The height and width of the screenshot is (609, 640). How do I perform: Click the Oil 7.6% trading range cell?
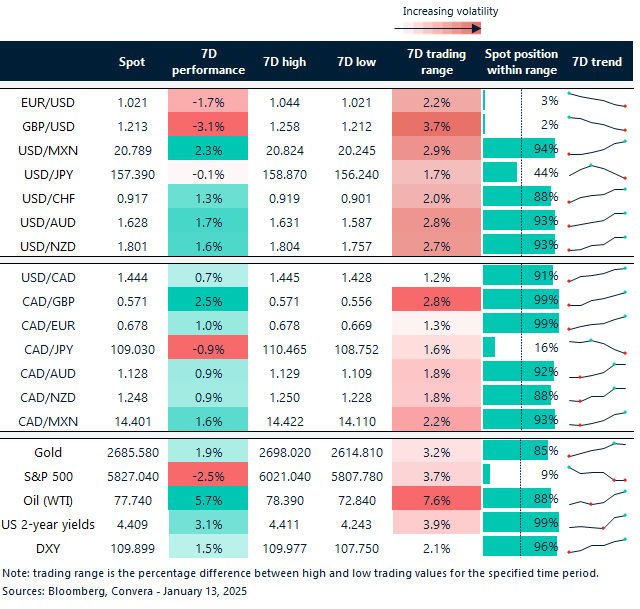coord(436,498)
